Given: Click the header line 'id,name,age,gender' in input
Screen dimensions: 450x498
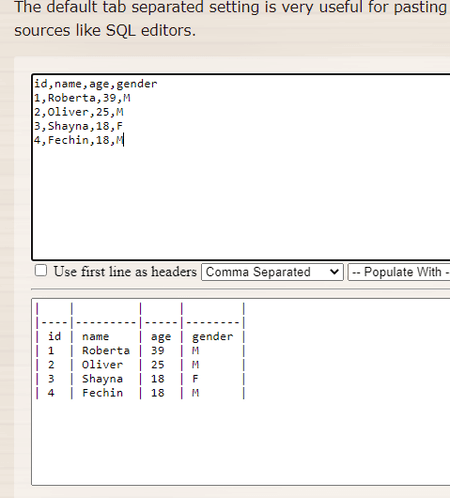Looking at the screenshot, I should pos(96,84).
